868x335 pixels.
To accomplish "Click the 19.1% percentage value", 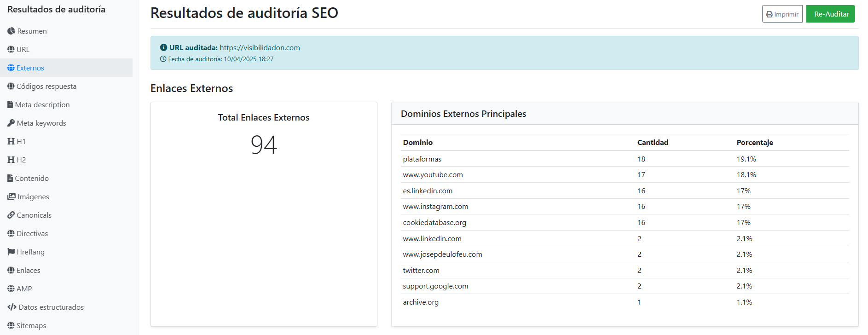I will click(x=746, y=159).
